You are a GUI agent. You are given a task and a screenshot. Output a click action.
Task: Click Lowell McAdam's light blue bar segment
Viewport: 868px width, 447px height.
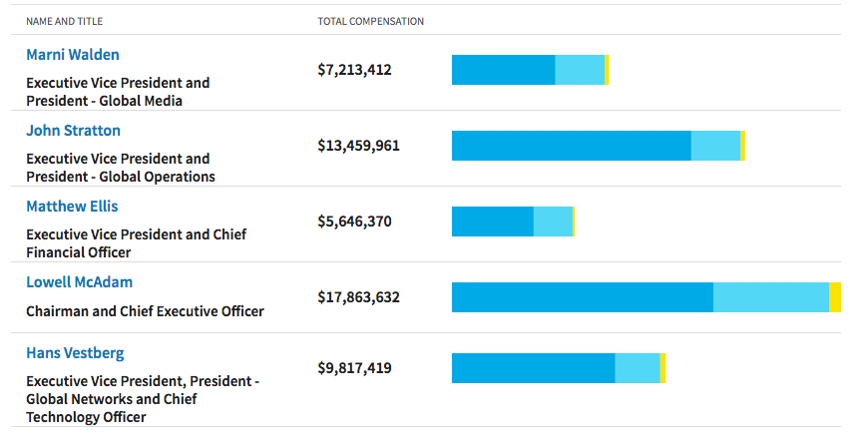coord(771,297)
